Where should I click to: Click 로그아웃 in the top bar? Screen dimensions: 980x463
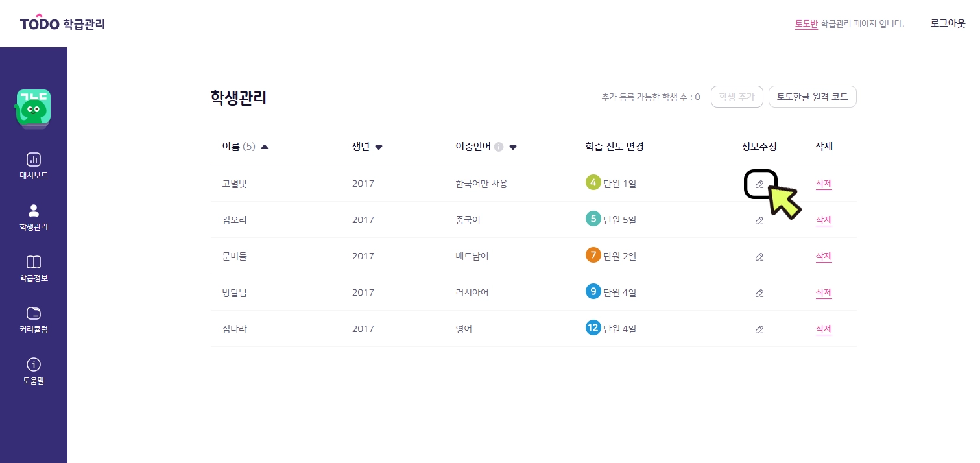tap(948, 23)
